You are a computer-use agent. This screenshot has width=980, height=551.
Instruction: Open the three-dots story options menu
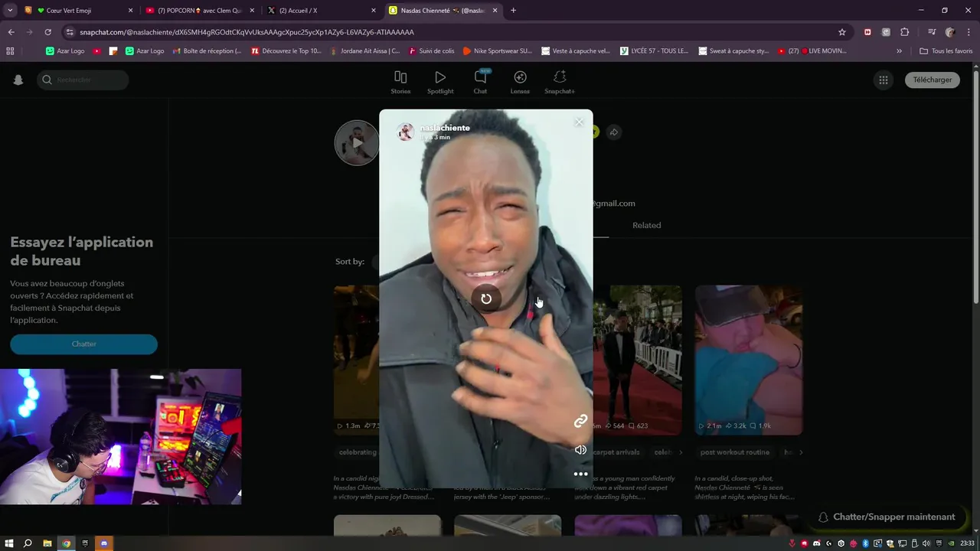(x=580, y=474)
